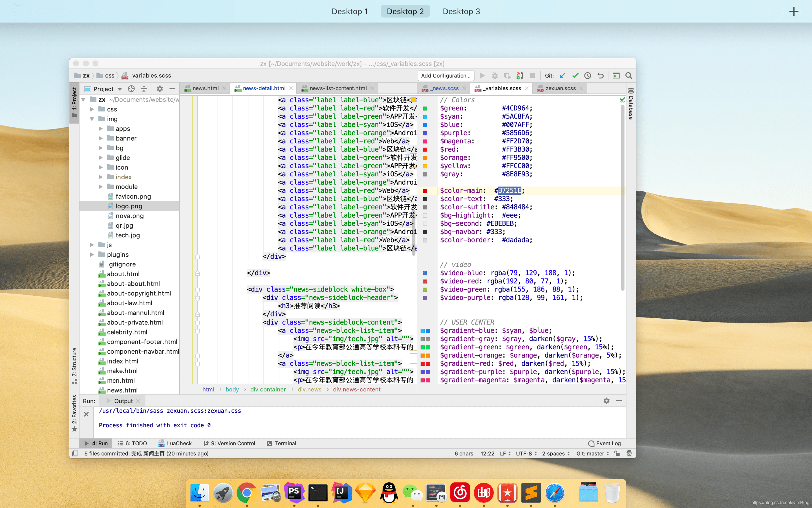
Task: Switch to Desktop 1
Action: coord(350,11)
